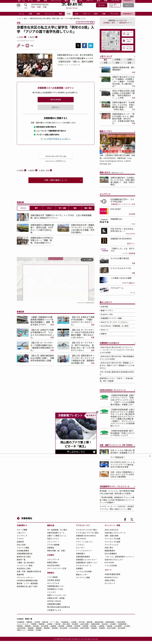Open the search magnifier icon
Viewport: 152px width, 644px height.
pos(26,5)
